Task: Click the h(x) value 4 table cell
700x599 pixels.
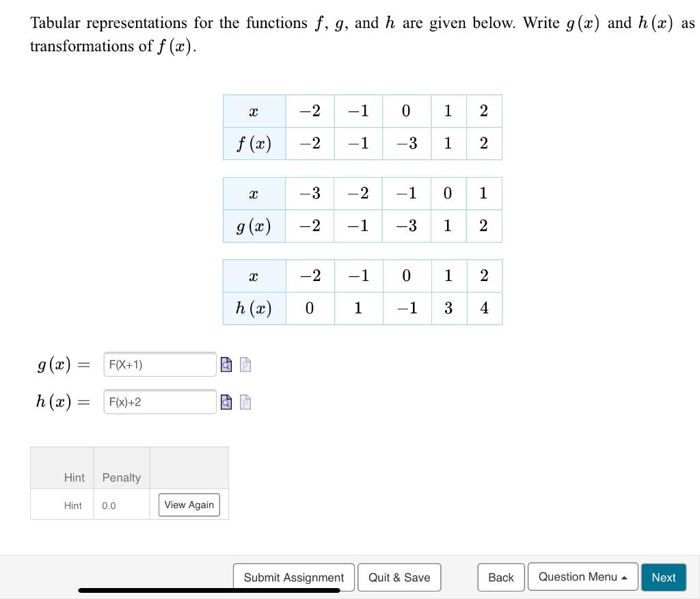Action: (x=484, y=308)
